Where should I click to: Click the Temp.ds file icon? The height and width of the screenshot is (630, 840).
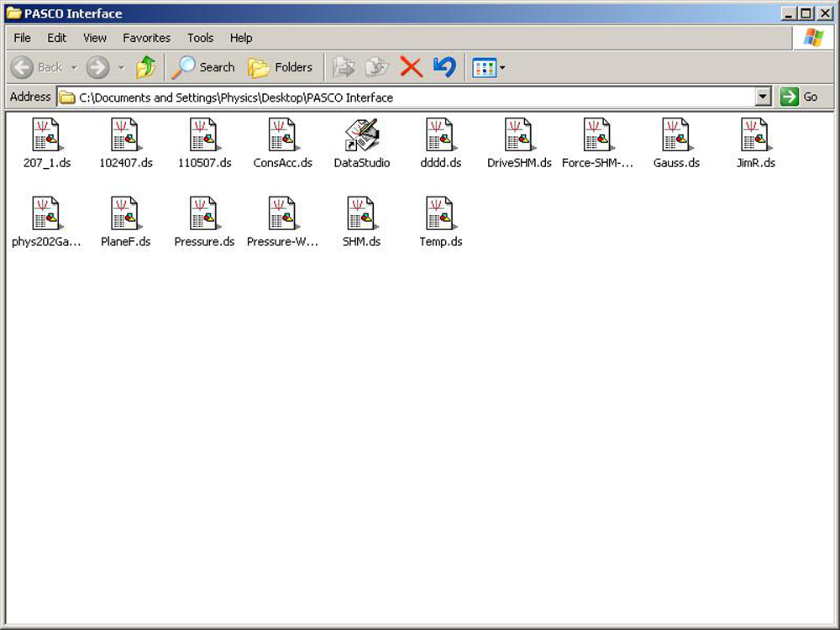click(x=441, y=215)
